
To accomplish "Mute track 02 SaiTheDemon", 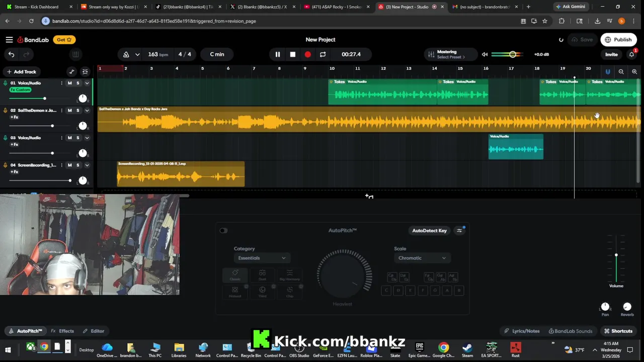I will 70,110.
